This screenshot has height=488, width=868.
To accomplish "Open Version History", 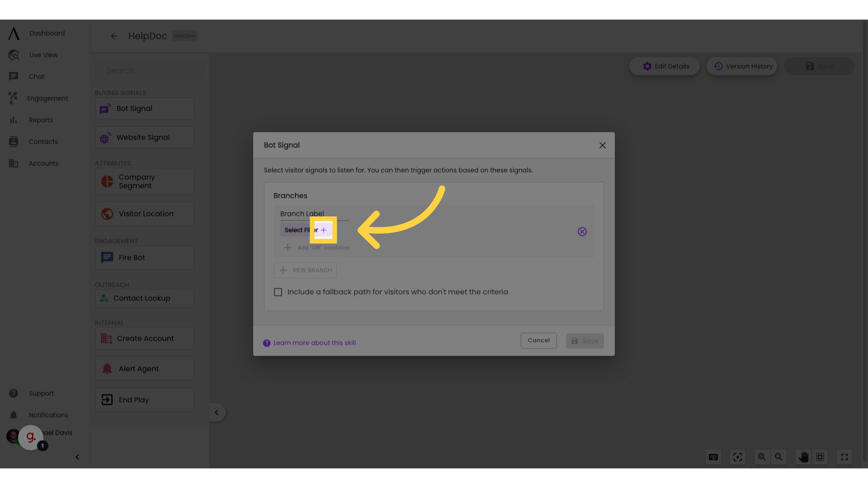I will [742, 66].
